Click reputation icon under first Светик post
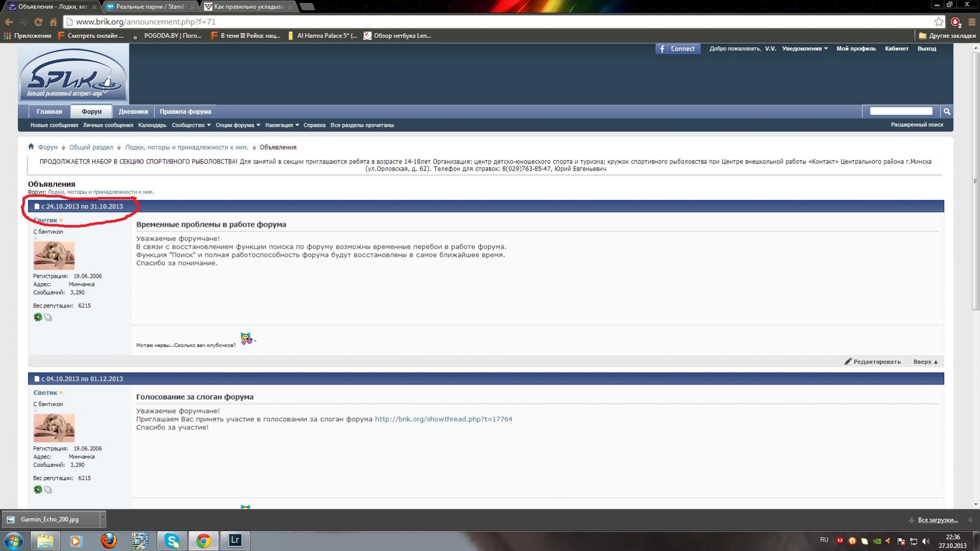The image size is (980, 551). tap(38, 318)
